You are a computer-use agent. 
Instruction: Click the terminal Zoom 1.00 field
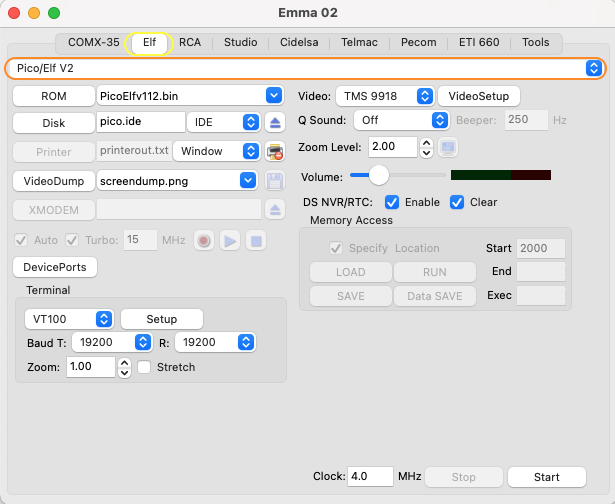91,367
